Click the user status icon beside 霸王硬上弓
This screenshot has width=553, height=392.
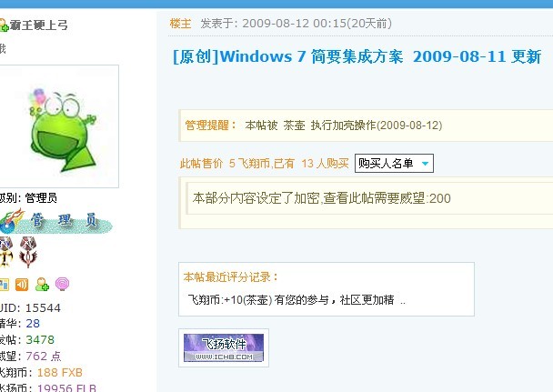4,25
